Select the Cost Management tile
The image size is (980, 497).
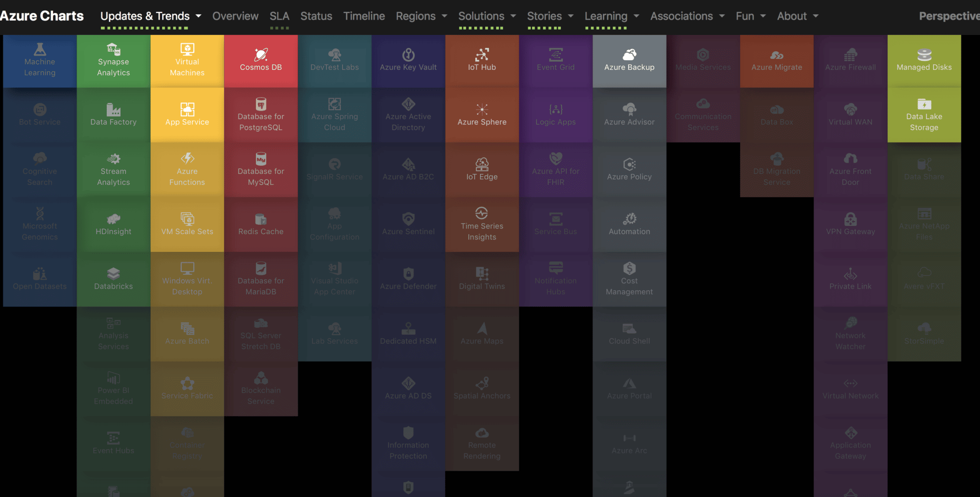629,279
